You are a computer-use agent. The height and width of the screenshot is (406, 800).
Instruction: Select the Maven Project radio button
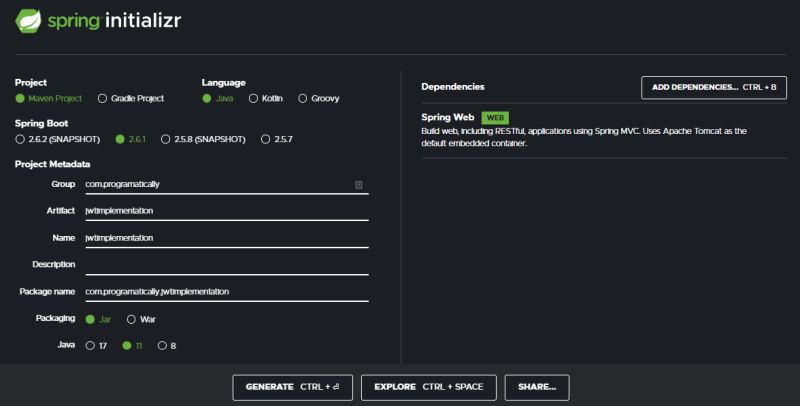[20, 98]
